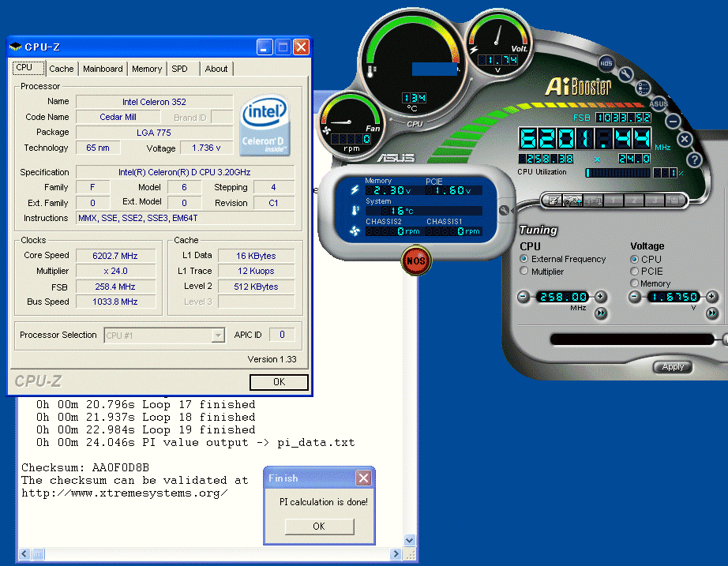Open the AI Booster help question mark

point(694,159)
